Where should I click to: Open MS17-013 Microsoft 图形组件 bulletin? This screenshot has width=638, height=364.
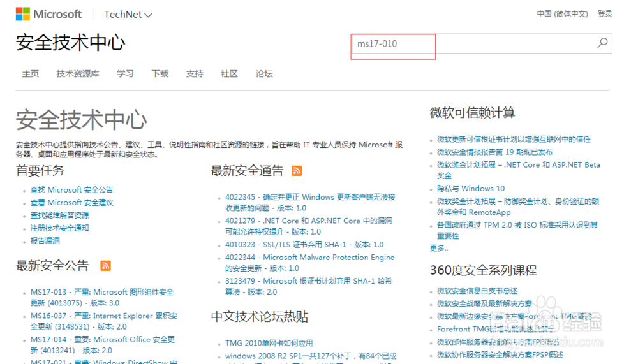(x=102, y=297)
